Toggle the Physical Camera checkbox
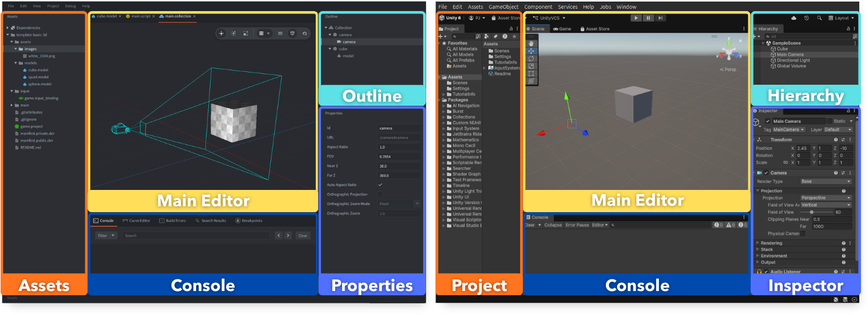This screenshot has height=315, width=868. click(802, 234)
